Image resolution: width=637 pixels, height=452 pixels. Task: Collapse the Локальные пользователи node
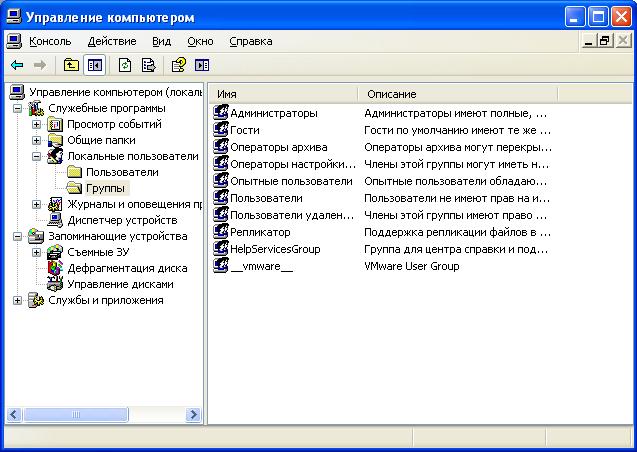[x=36, y=156]
